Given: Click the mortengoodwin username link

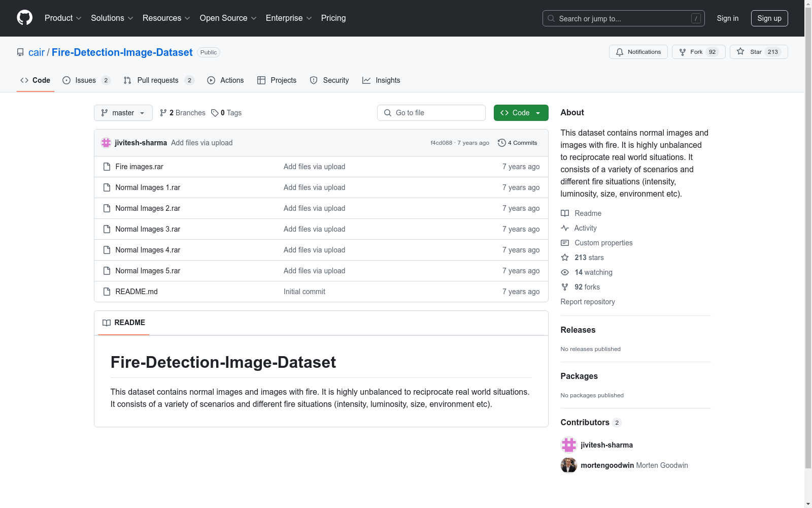Looking at the screenshot, I should pyautogui.click(x=607, y=465).
